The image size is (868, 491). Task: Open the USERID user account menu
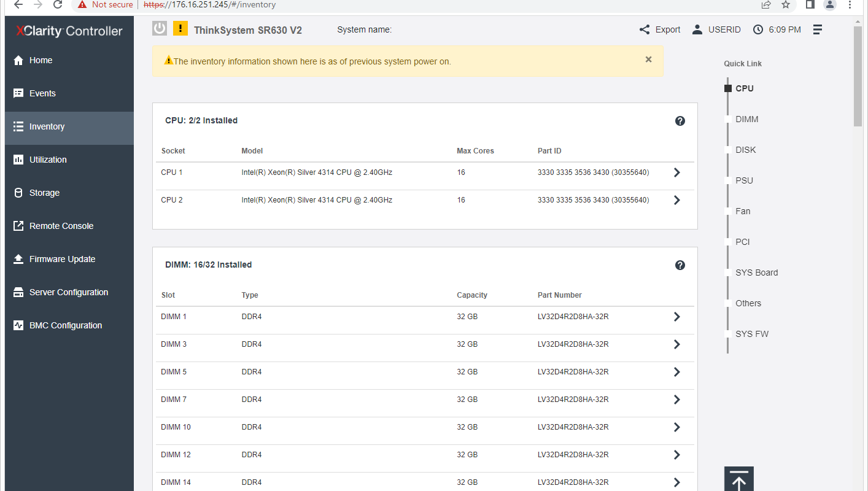[716, 29]
